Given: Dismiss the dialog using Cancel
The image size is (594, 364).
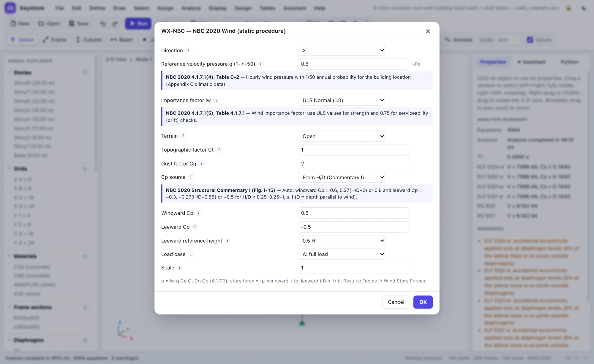Looking at the screenshot, I should point(396,302).
